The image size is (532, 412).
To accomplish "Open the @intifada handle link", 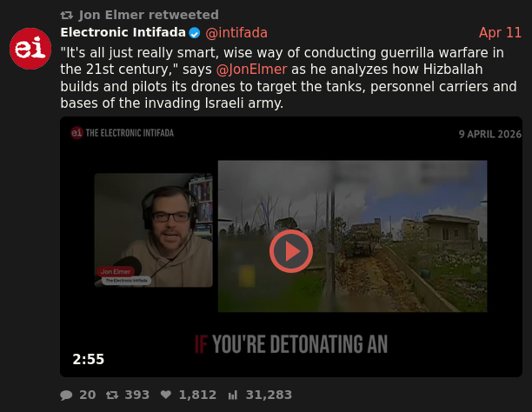I will [236, 33].
